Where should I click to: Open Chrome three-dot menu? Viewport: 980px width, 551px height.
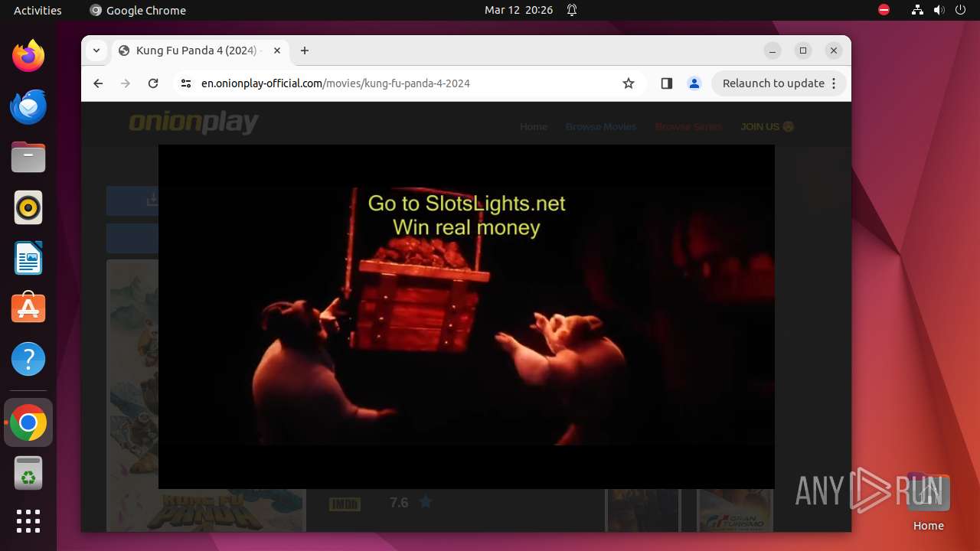835,83
